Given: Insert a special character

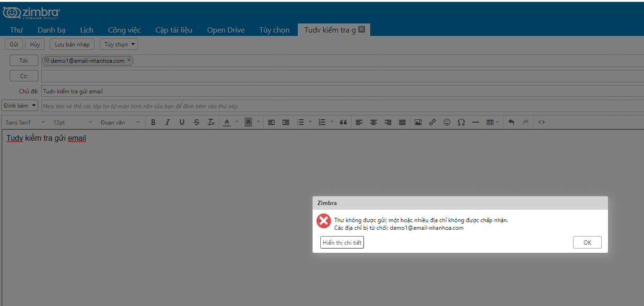Looking at the screenshot, I should tap(461, 122).
